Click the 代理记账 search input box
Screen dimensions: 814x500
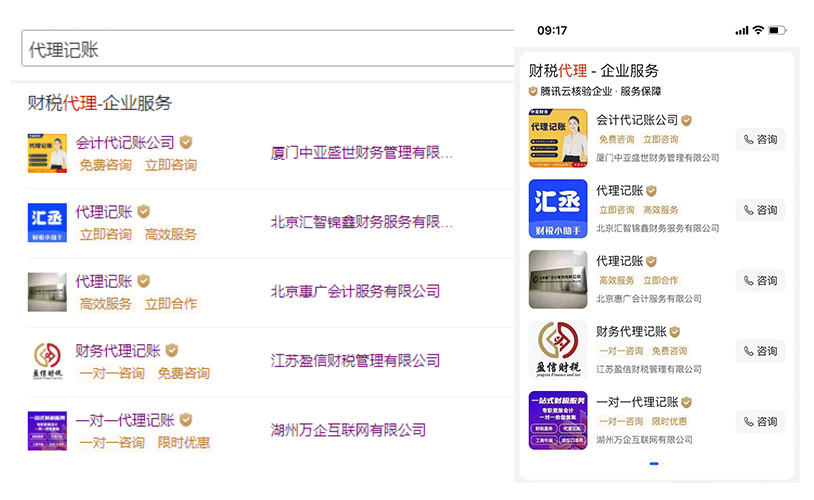pos(268,48)
